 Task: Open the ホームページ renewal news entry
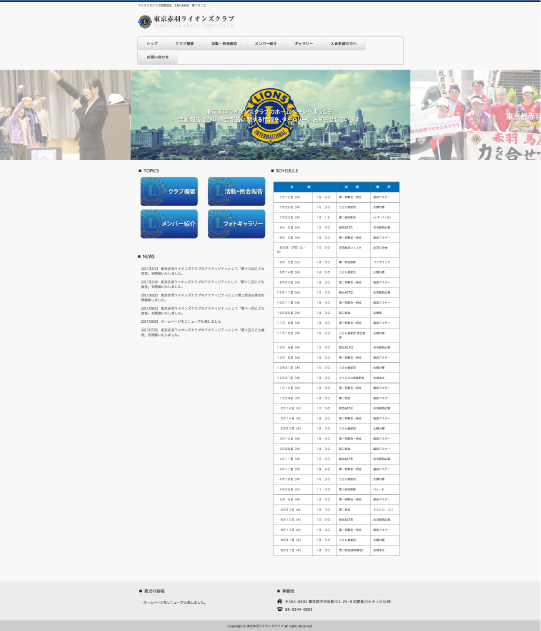[181, 322]
